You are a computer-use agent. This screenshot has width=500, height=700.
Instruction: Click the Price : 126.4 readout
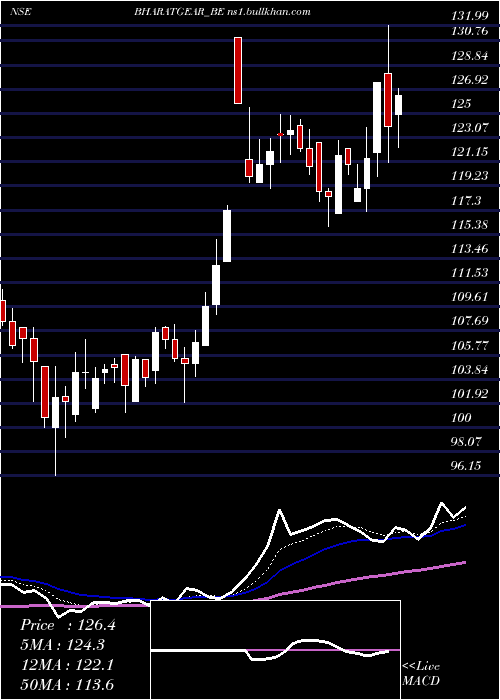[67, 625]
